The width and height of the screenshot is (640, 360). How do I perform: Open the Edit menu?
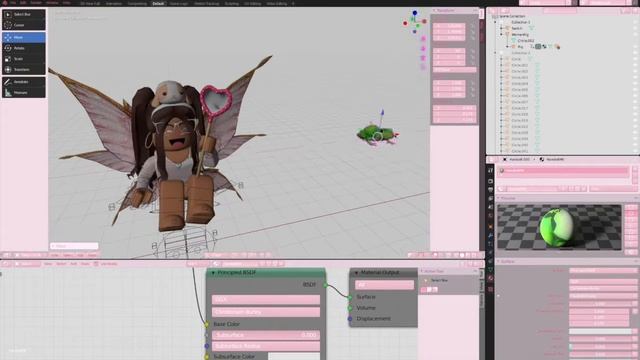pos(23,2)
